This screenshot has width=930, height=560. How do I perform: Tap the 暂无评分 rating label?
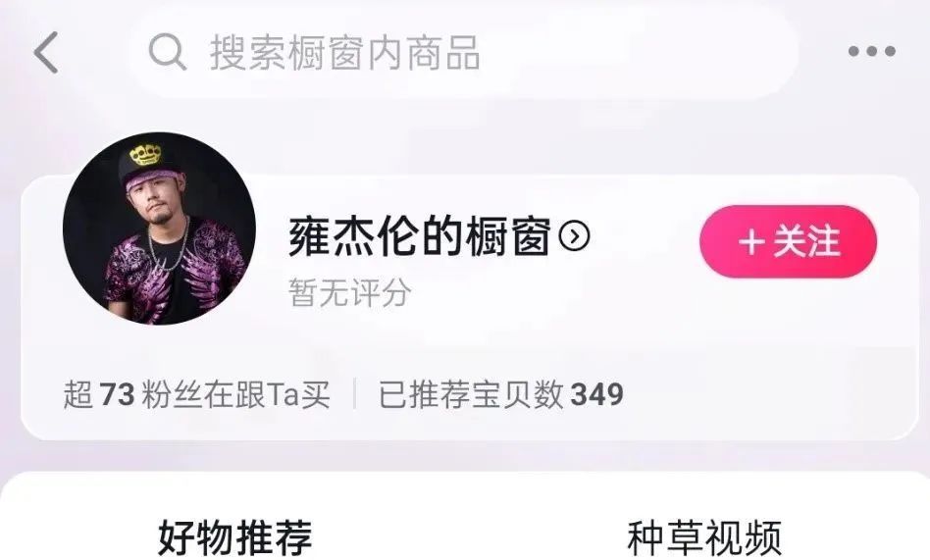click(x=350, y=292)
